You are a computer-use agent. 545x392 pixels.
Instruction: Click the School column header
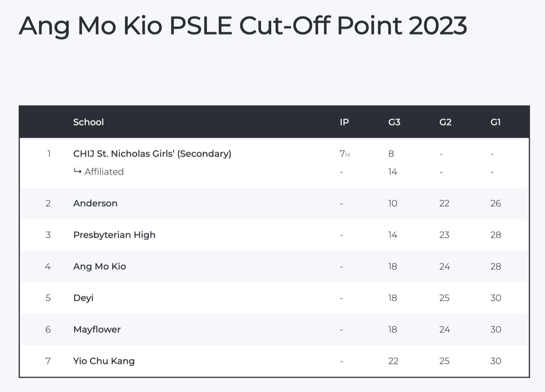pos(89,122)
